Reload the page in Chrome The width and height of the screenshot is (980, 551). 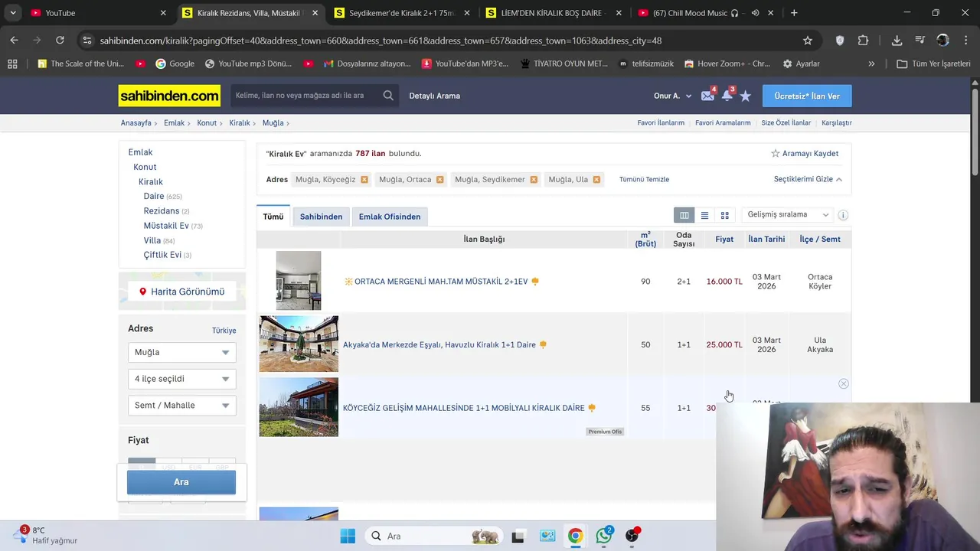60,41
